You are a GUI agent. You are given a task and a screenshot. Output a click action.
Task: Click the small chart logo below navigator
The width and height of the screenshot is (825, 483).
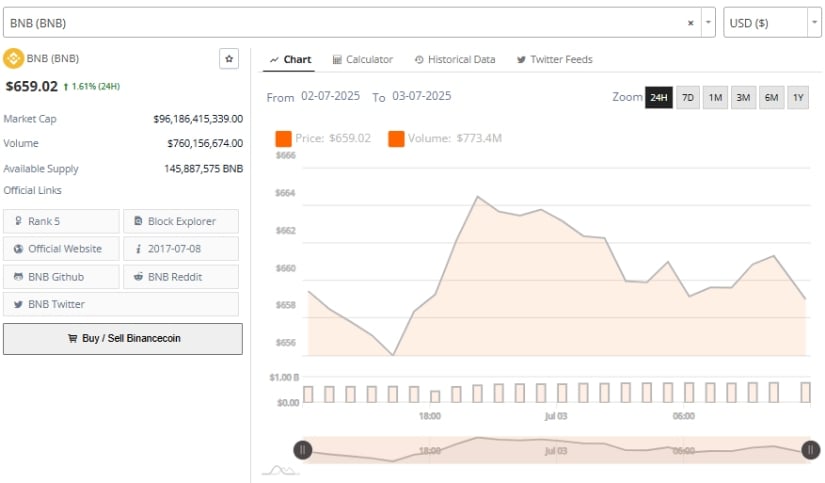(280, 470)
